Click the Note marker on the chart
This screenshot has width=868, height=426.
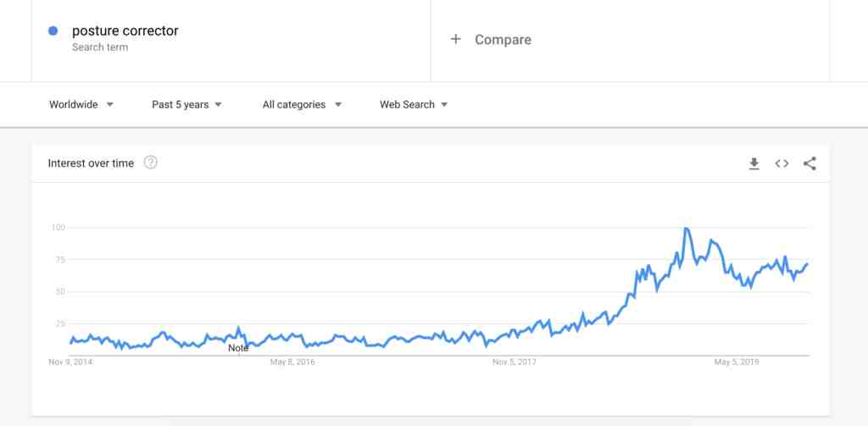pos(238,349)
